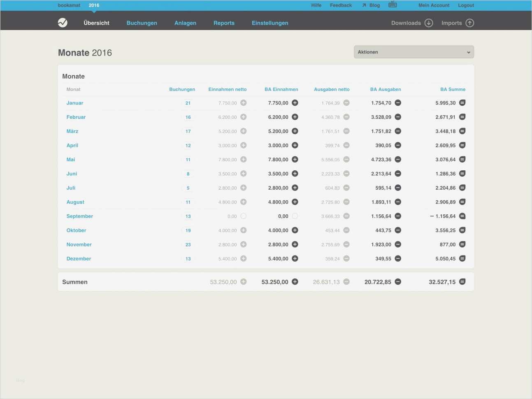Viewport: 532px width, 399px height.
Task: Click the Downloads label
Action: 406,23
